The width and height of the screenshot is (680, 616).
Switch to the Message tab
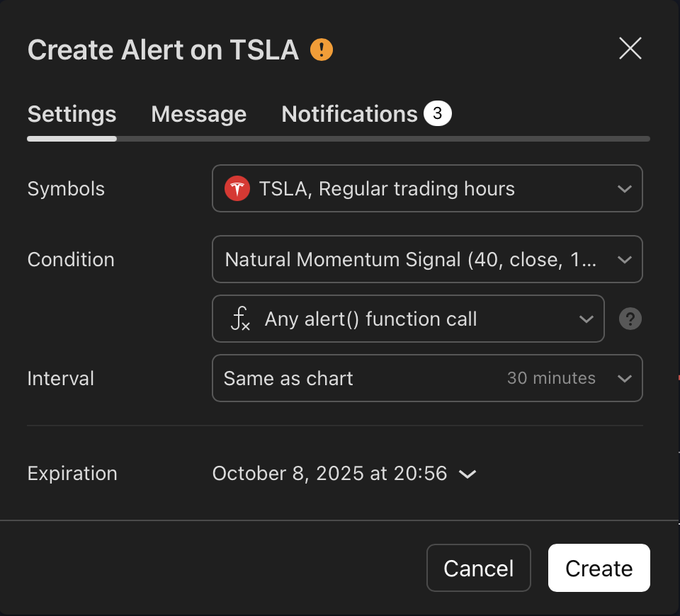(198, 115)
